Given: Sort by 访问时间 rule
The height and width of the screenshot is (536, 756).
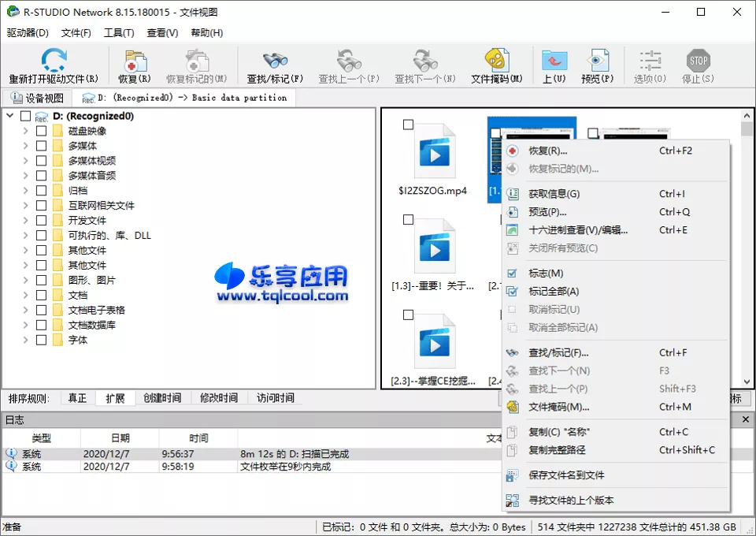Looking at the screenshot, I should (276, 398).
